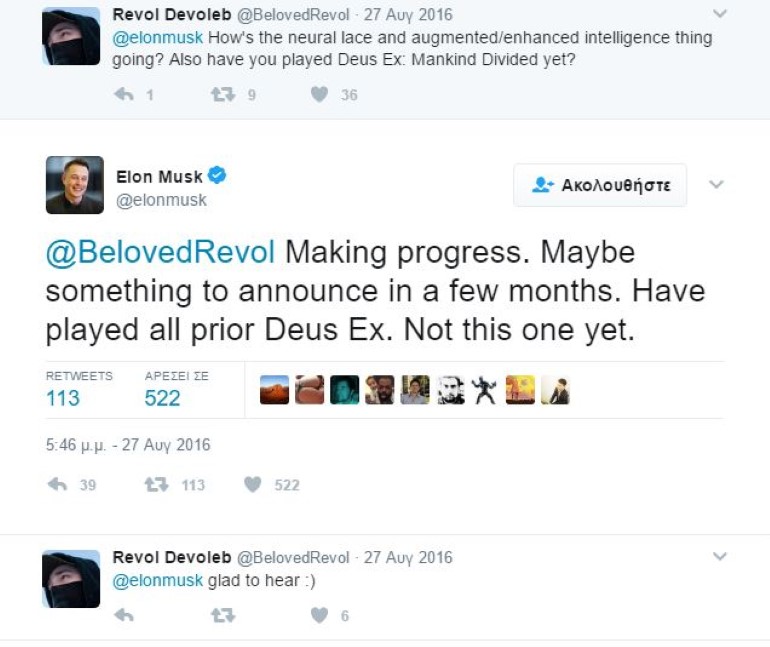Expand options chevron beside the follow button
This screenshot has height=647, width=770.
716,185
